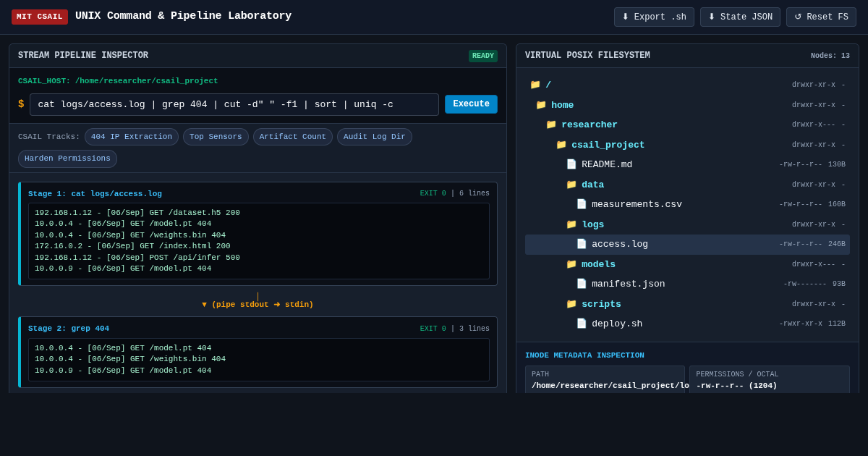Open the researcher directory name
The width and height of the screenshot is (868, 456).
[590, 124]
